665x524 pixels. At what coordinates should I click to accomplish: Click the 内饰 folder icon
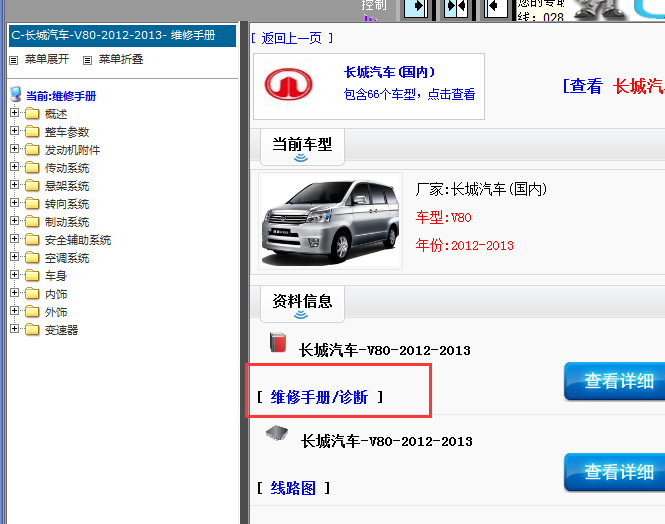click(x=32, y=294)
